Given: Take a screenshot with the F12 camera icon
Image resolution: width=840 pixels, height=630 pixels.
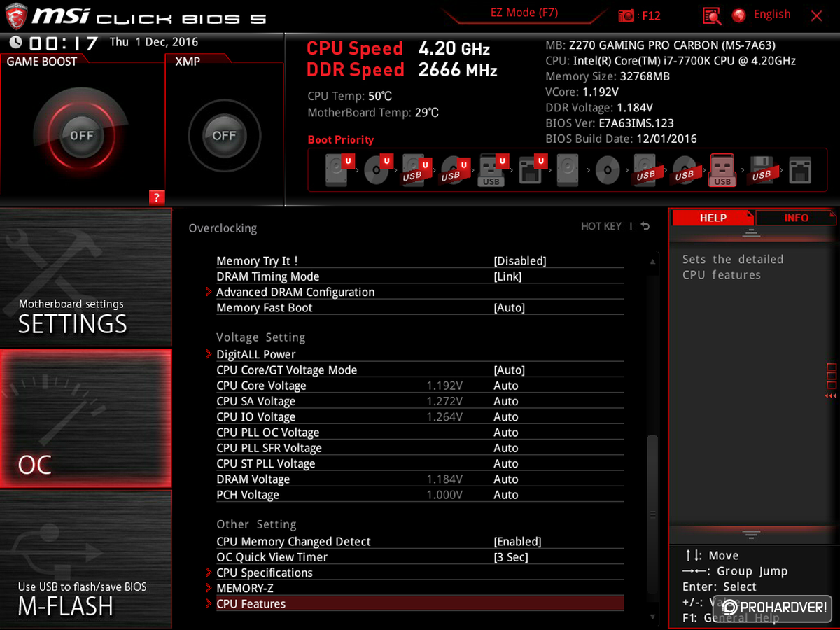Looking at the screenshot, I should click(x=627, y=15).
